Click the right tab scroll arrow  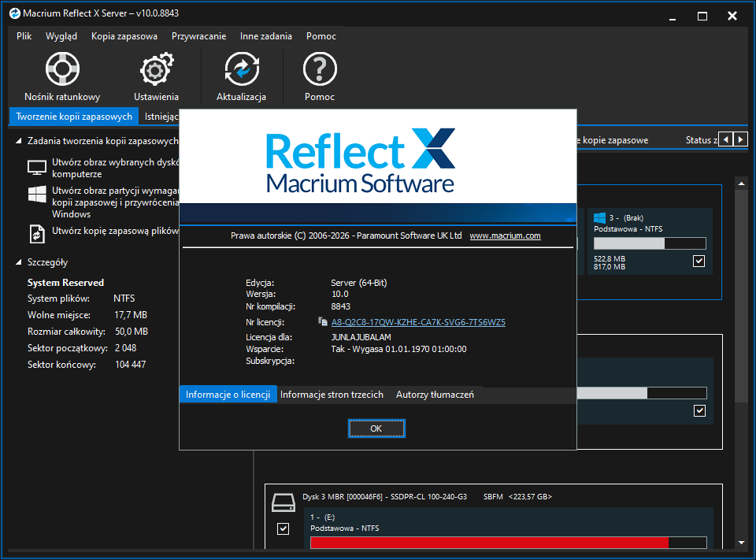pos(740,139)
